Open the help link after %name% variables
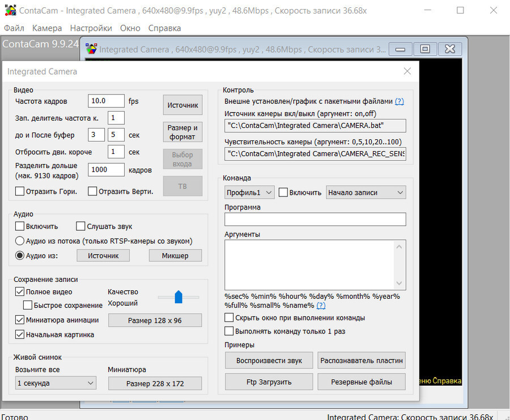The image size is (510, 420). click(x=321, y=305)
